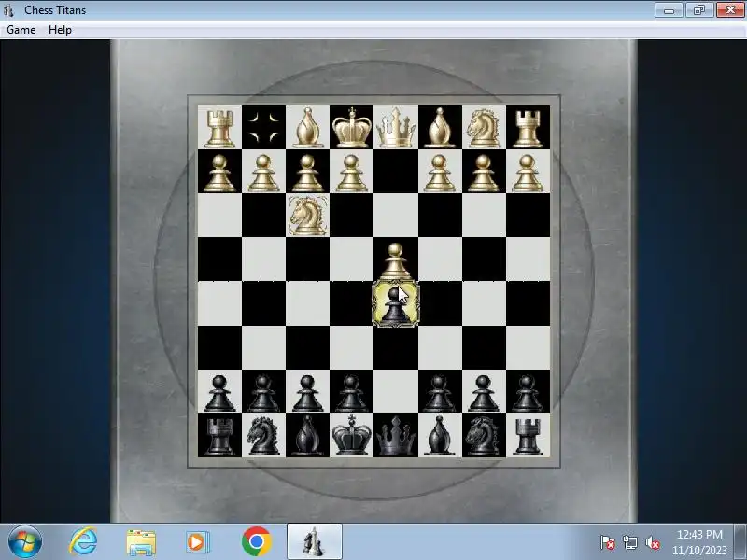This screenshot has height=560, width=747.
Task: Minimize the Chess Titans window
Action: point(669,10)
